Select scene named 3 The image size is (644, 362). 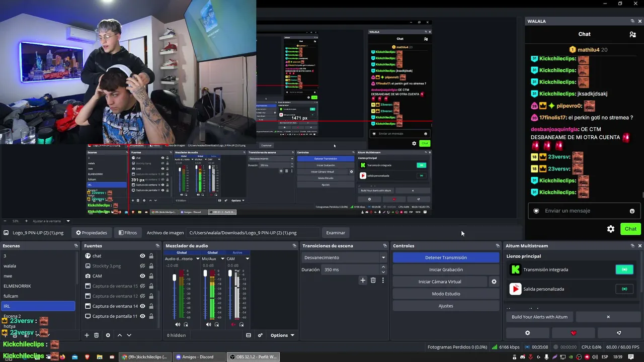click(x=38, y=256)
